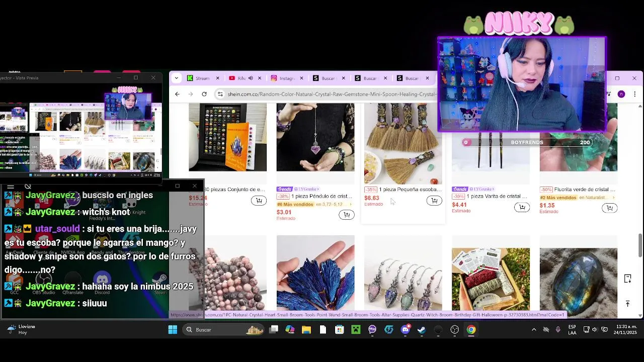This screenshot has width=644, height=362.
Task: Open the chat window hamburger menu
Action: (10, 186)
